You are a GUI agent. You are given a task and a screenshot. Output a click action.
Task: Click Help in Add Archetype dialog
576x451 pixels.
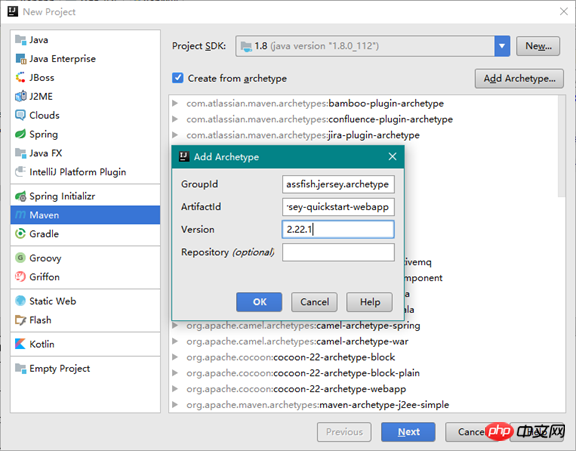(x=369, y=302)
